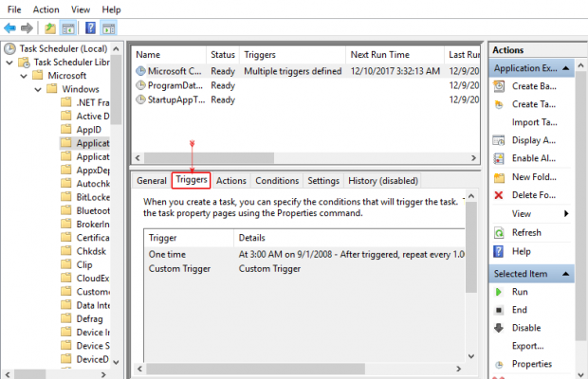Refresh the task list from Actions pane

[526, 232]
